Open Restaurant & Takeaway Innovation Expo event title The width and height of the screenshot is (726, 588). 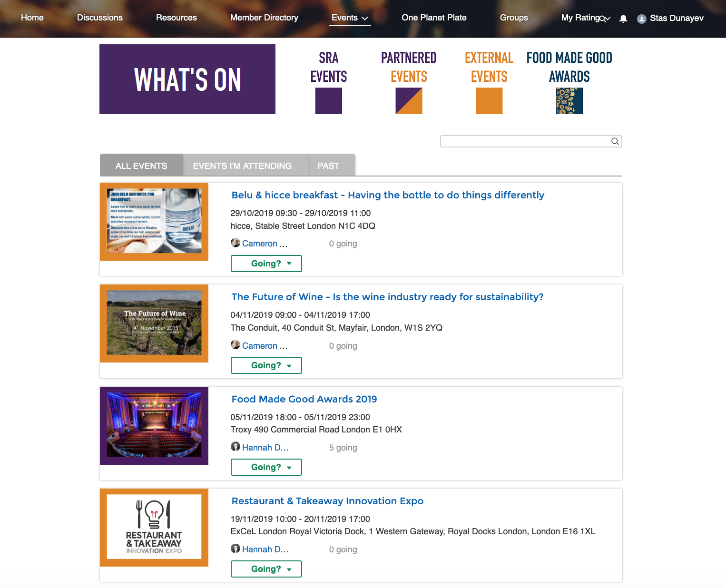(327, 501)
